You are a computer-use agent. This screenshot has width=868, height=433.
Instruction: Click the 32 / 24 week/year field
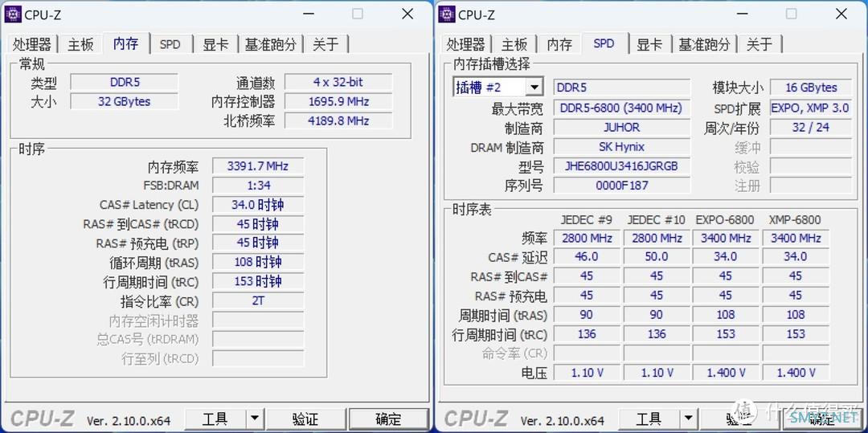coord(810,127)
